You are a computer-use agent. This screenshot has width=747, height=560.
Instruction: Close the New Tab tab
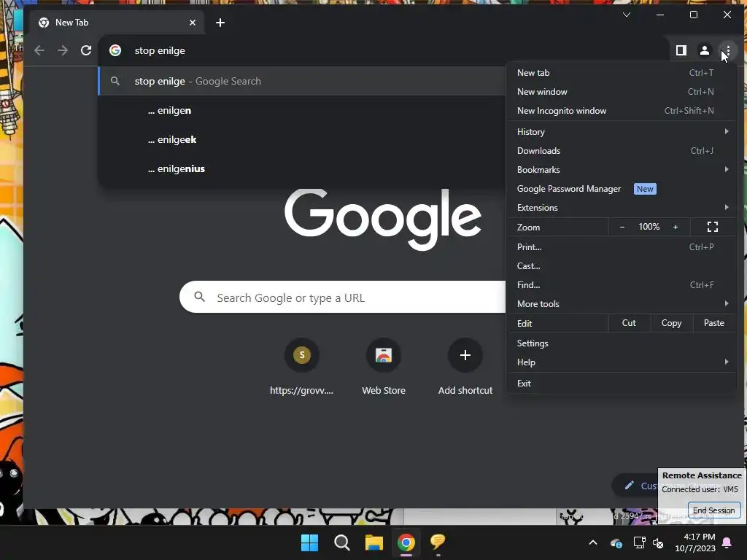tap(193, 23)
